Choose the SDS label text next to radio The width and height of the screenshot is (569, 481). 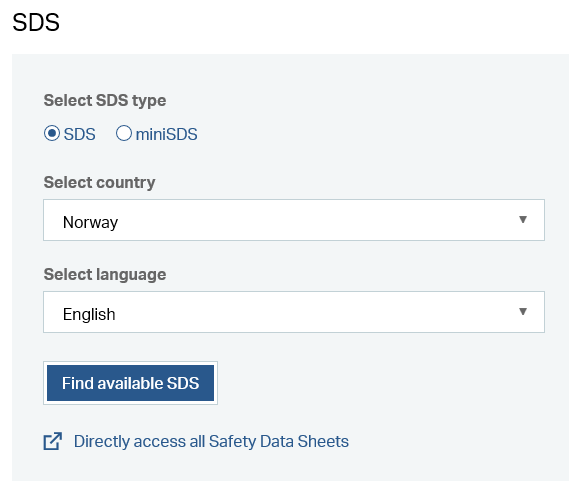79,134
